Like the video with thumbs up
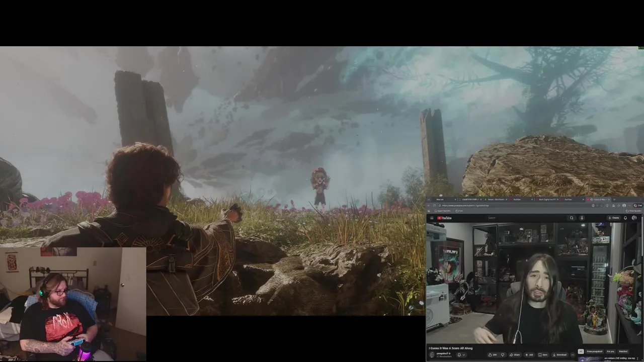 [x=493, y=355]
